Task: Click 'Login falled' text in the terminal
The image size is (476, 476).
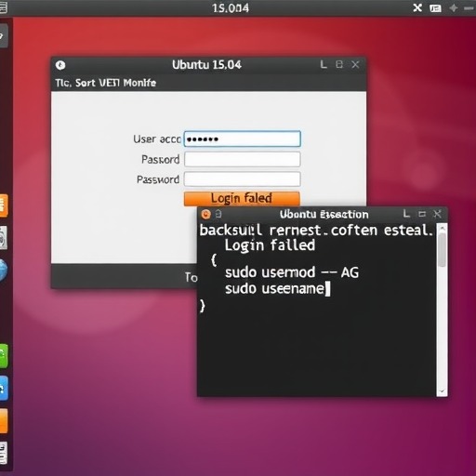Action: [x=270, y=245]
